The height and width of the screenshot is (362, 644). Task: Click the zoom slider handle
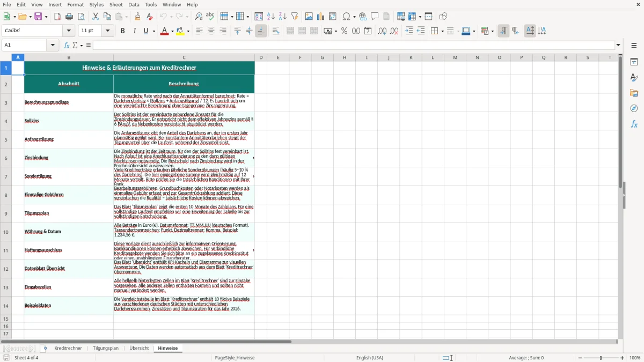[x=601, y=358]
